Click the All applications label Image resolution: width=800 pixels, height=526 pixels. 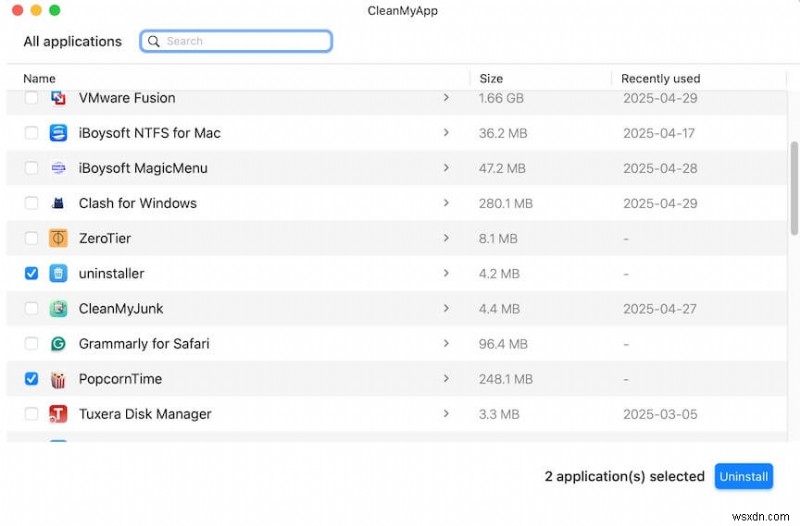[x=72, y=41]
